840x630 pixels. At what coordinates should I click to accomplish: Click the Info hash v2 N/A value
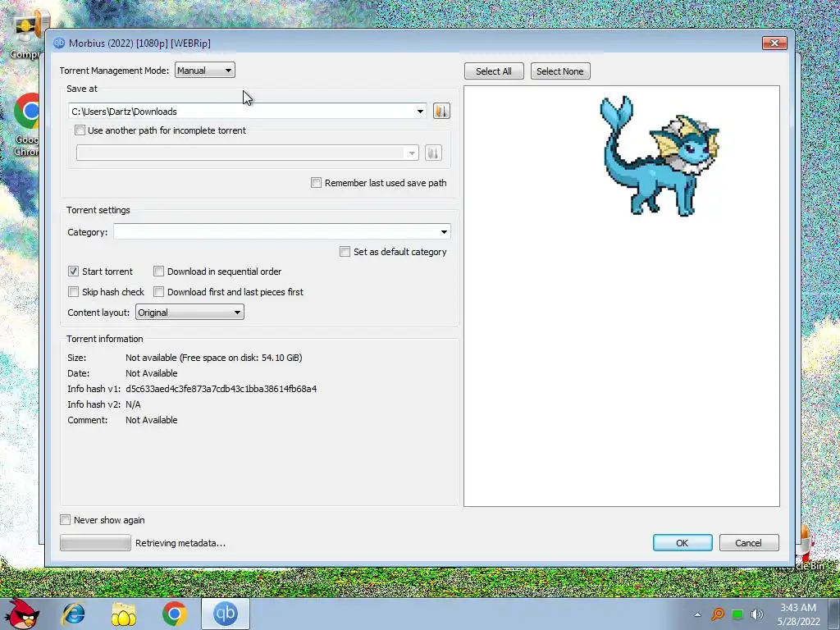click(134, 404)
